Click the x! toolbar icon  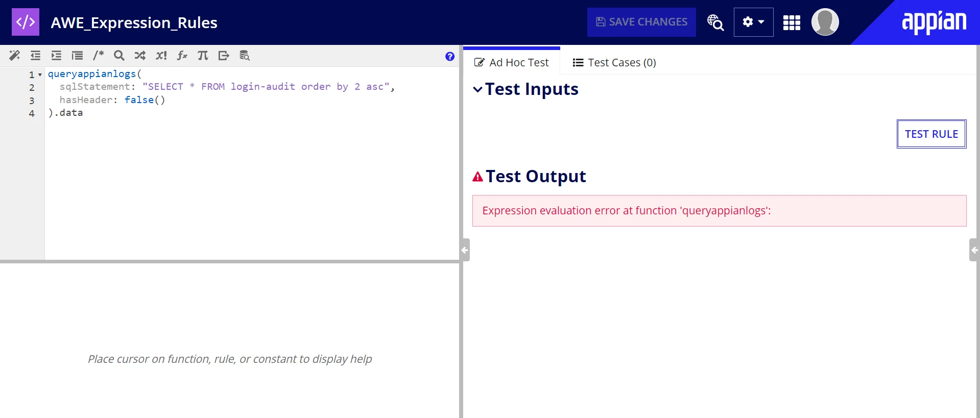point(161,56)
